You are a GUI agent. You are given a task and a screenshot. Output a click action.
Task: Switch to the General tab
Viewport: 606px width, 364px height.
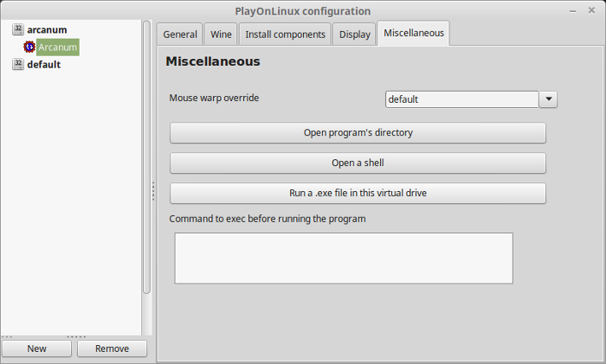tap(180, 35)
